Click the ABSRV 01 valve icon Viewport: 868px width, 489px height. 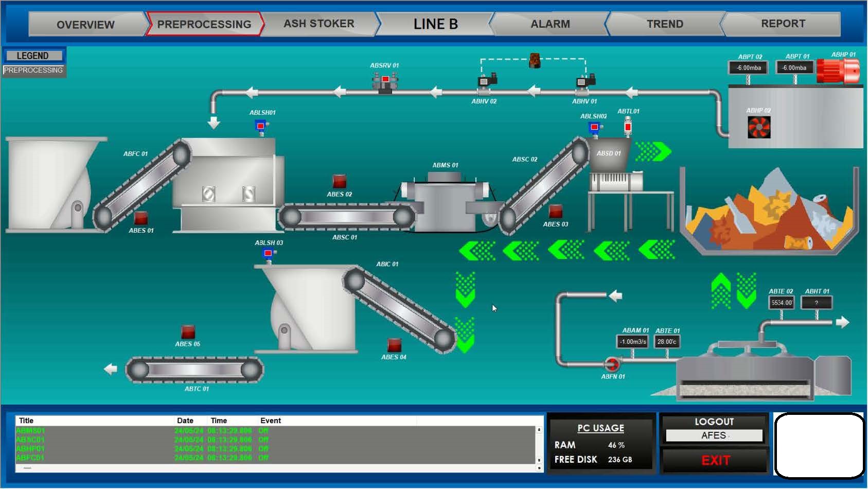click(385, 82)
